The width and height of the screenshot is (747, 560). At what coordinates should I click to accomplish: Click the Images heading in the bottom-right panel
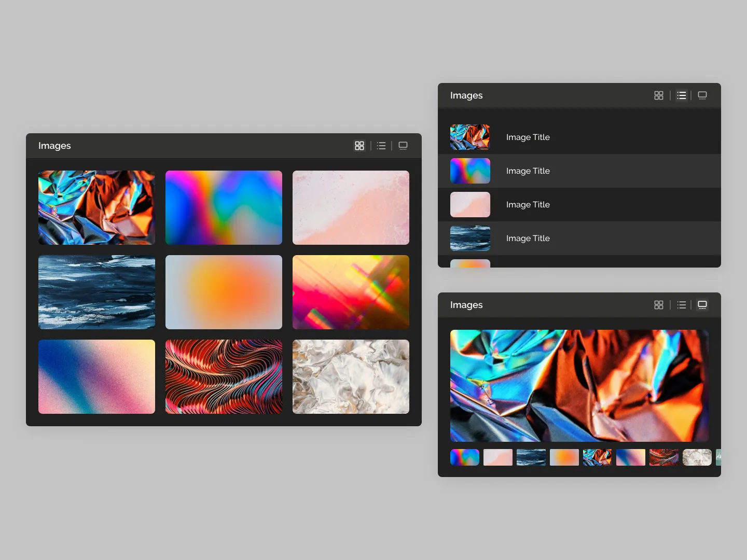coord(466,305)
